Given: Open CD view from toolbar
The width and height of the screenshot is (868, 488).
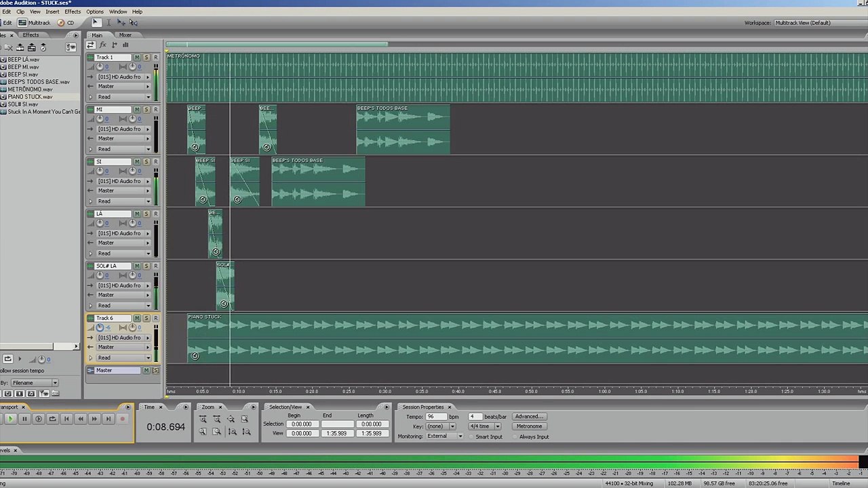Looking at the screenshot, I should click(66, 22).
